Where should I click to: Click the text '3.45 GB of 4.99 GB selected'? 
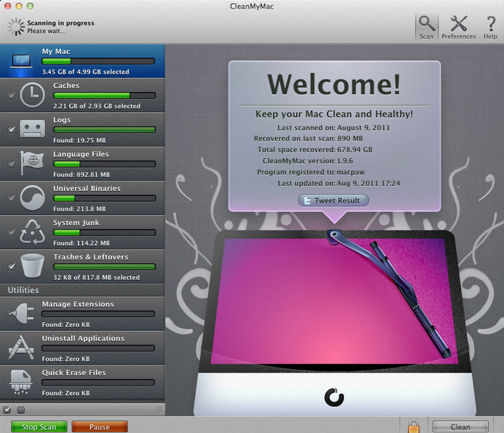click(85, 71)
